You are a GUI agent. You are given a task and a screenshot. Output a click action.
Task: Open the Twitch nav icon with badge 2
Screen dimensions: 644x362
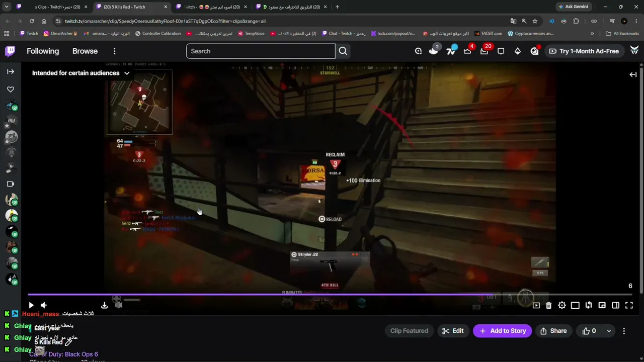tap(434, 51)
